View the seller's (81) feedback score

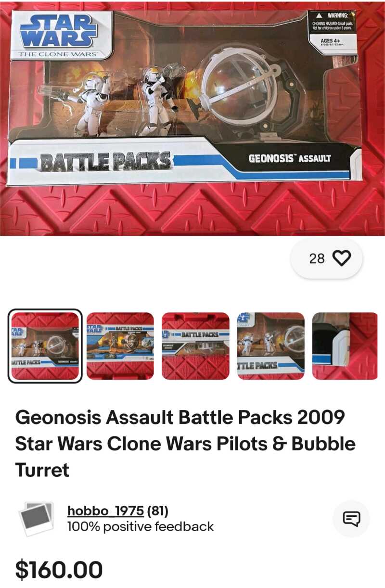click(157, 511)
